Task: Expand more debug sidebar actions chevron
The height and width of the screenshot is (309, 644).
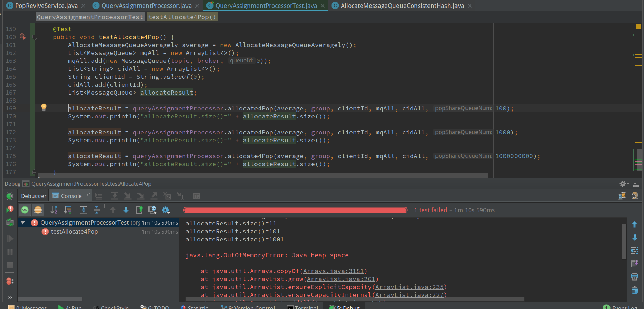Action: [10, 297]
